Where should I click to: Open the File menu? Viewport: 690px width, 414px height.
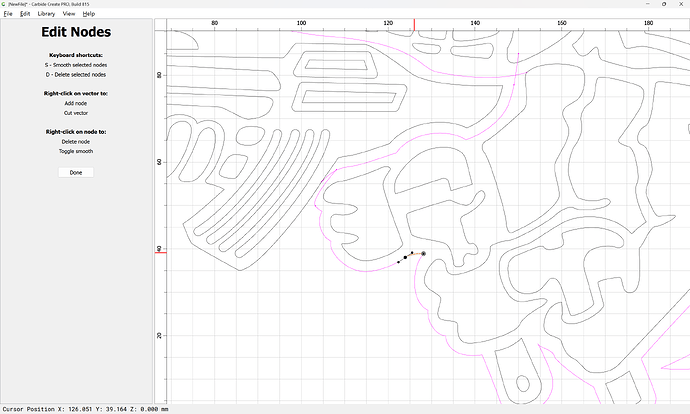click(8, 14)
